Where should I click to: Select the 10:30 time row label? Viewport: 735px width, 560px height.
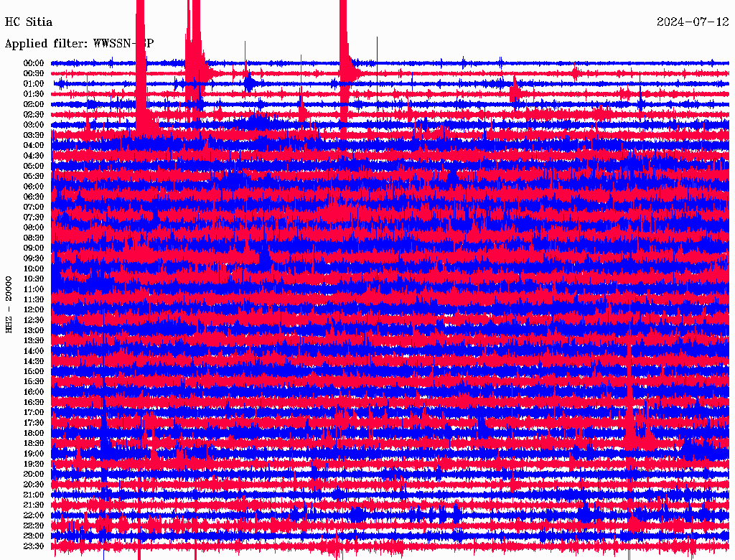pyautogui.click(x=34, y=279)
